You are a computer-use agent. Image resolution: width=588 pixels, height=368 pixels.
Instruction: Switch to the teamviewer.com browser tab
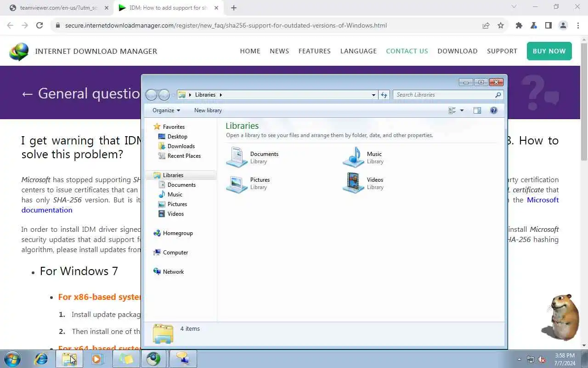click(x=59, y=8)
